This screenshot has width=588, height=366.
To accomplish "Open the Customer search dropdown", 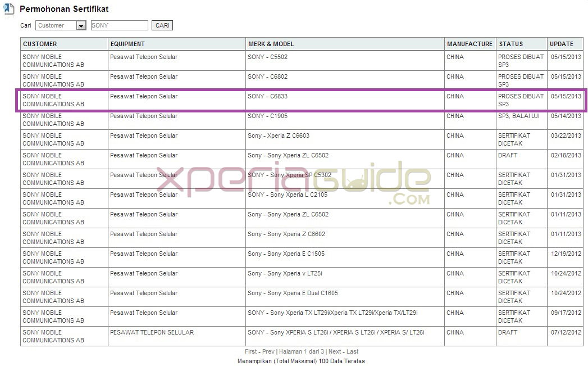I will (61, 25).
